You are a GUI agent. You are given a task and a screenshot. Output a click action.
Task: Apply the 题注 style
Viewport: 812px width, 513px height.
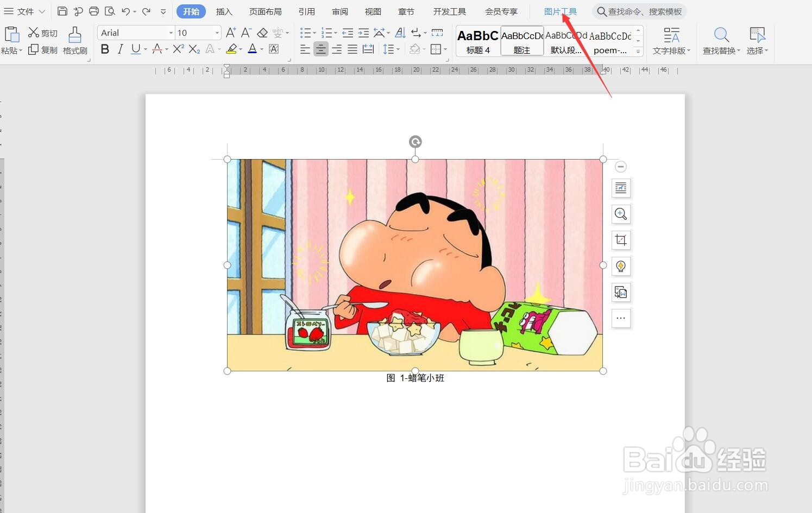click(522, 41)
